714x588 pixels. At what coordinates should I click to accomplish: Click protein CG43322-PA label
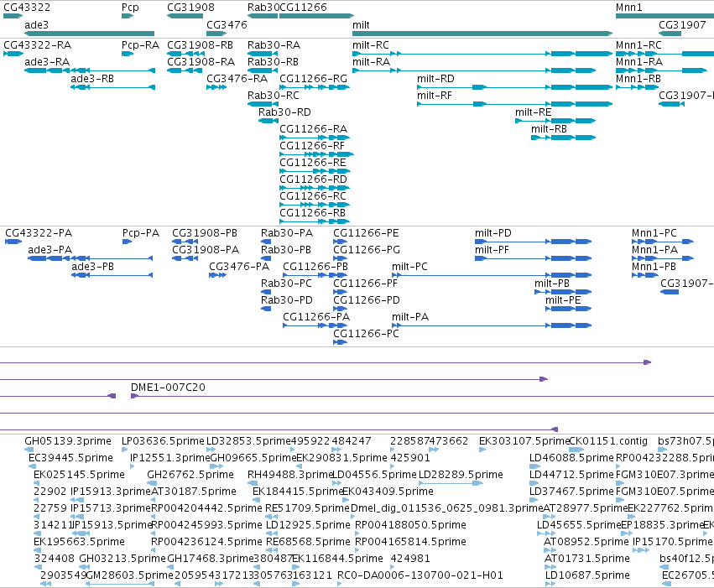point(39,233)
